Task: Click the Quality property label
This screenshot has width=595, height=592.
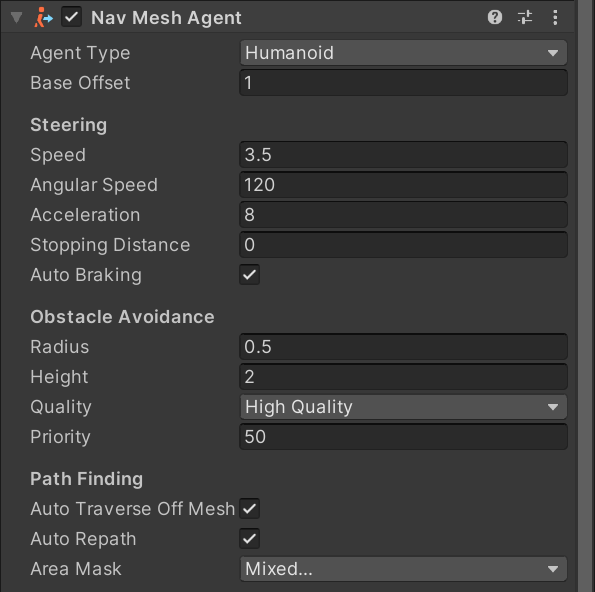Action: (61, 407)
